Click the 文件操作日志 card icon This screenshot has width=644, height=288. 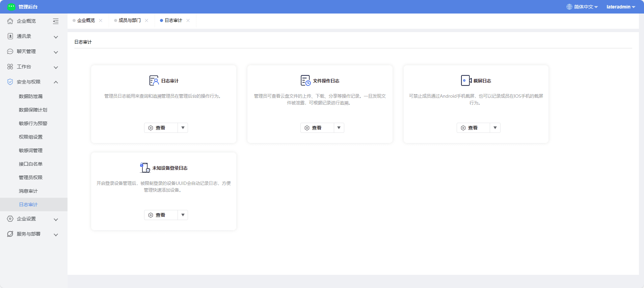305,80
